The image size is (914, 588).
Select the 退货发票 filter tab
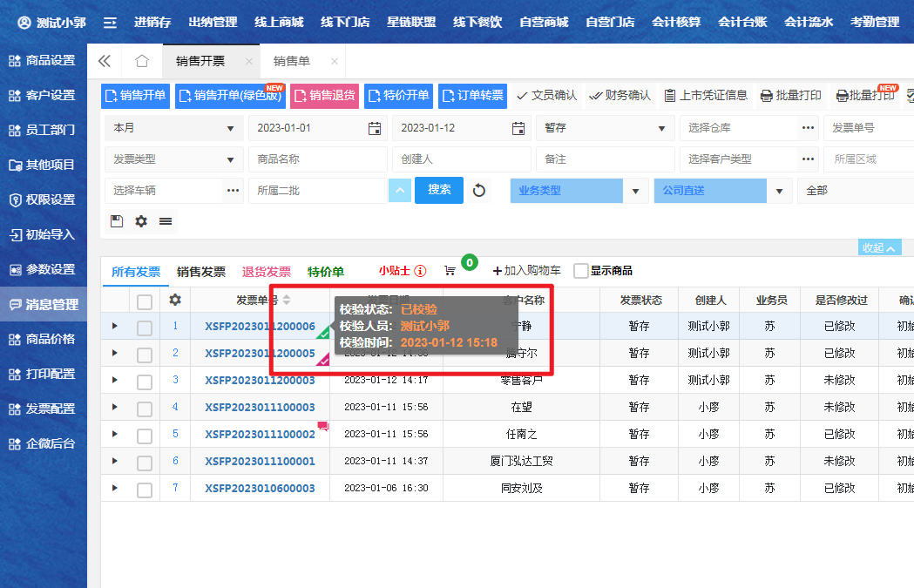[x=267, y=271]
